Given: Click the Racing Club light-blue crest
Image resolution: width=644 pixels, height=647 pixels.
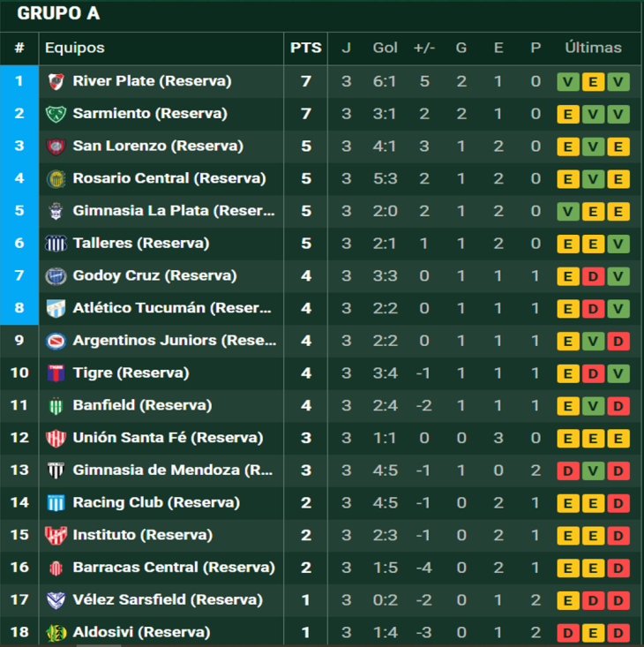Looking at the screenshot, I should pos(56,503).
